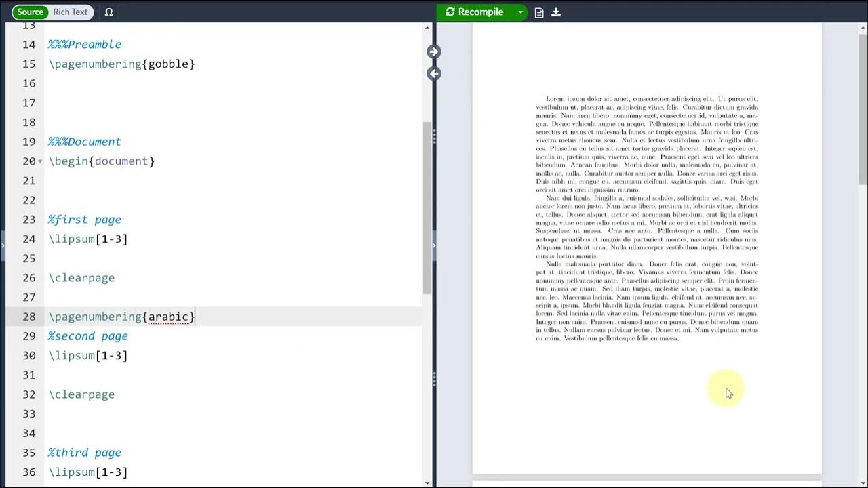Click the PDF preview scrollbar thumb

point(863,108)
